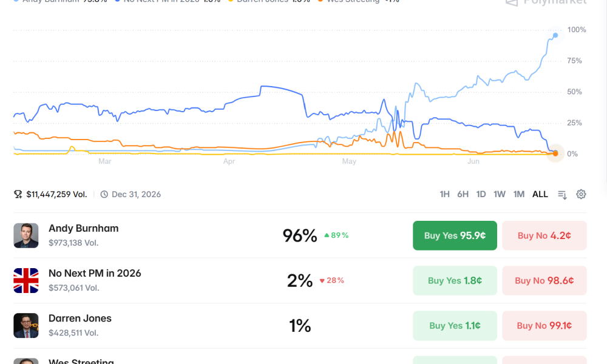Viewport: 607px width, 364px height.
Task: Select the 1D time range
Action: coord(481,194)
